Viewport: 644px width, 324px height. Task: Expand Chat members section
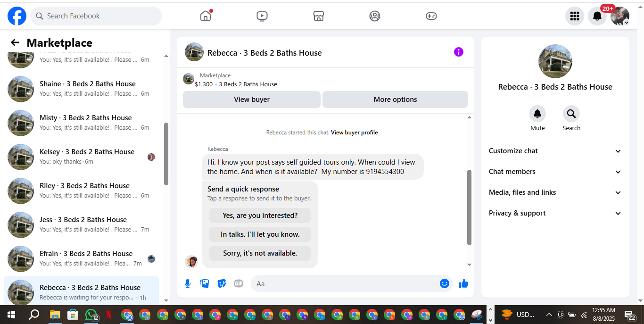555,172
